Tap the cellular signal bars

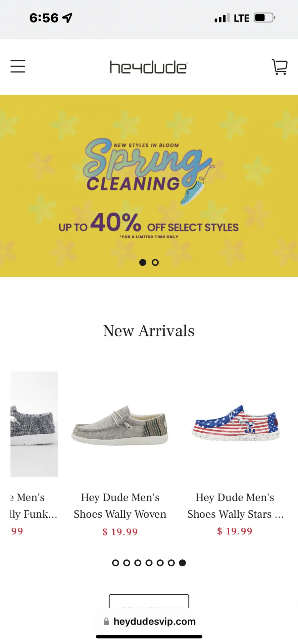click(222, 18)
